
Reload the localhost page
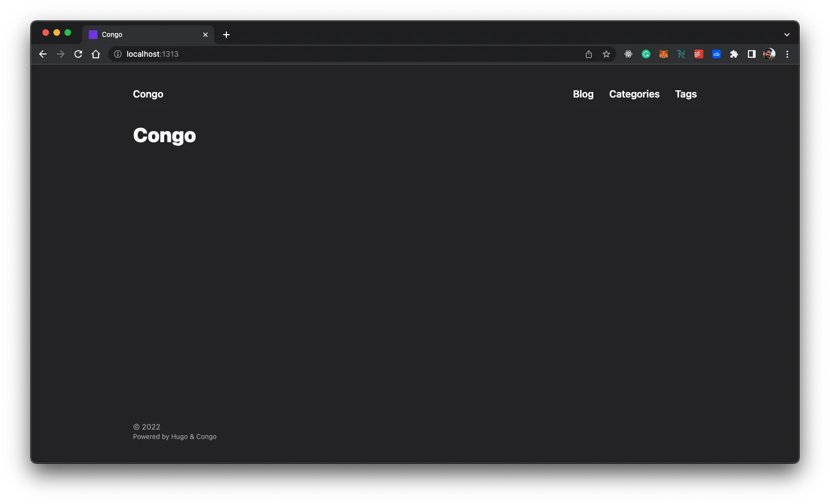point(78,54)
